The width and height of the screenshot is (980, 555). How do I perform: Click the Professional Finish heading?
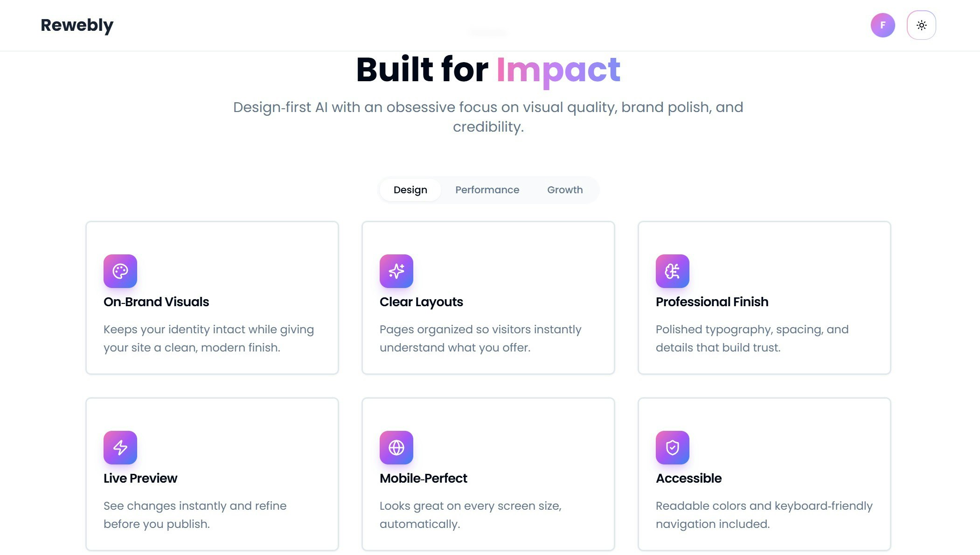click(712, 302)
